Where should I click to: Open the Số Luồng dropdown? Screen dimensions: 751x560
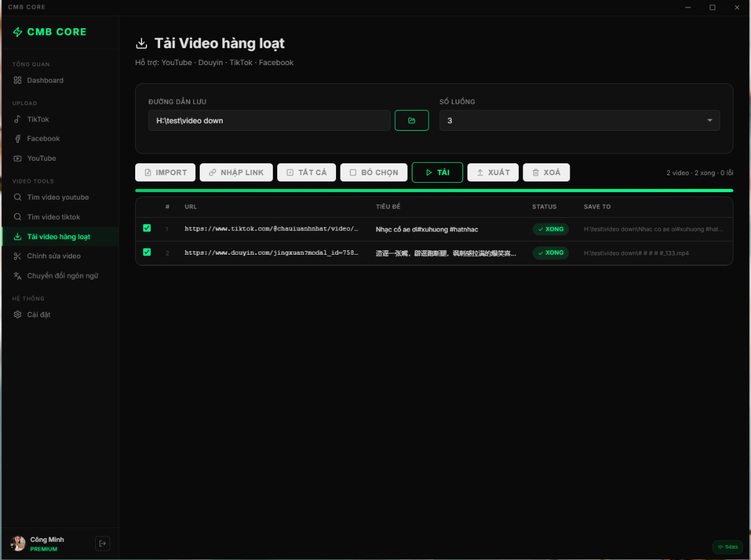click(709, 120)
